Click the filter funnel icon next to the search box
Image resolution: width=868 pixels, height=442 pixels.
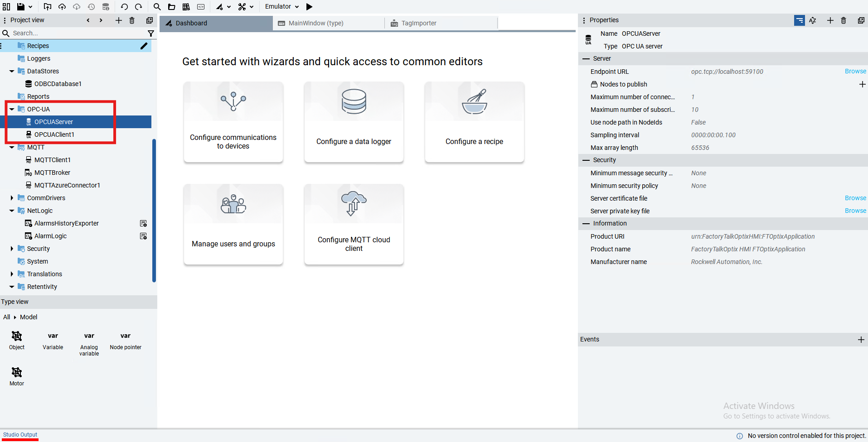pyautogui.click(x=151, y=34)
